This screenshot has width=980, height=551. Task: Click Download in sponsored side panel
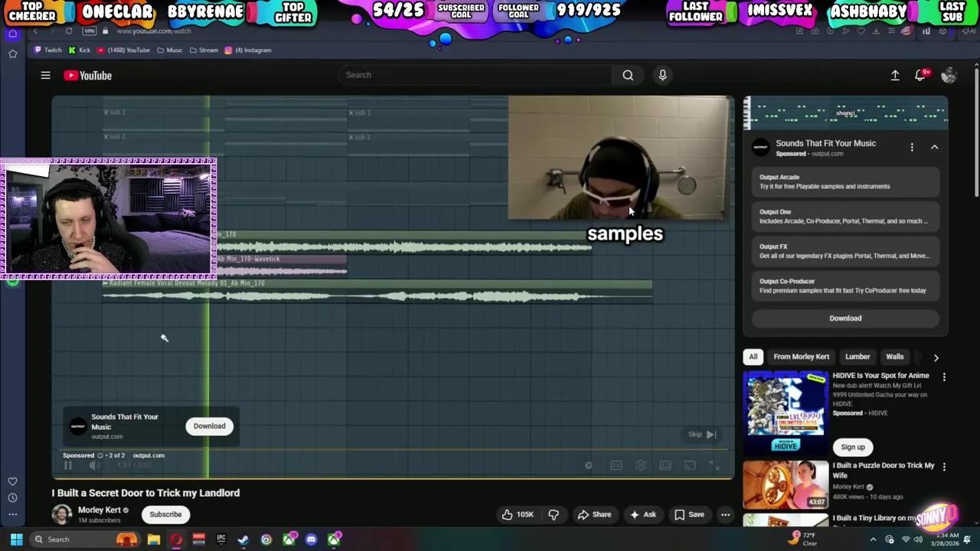[x=845, y=318]
